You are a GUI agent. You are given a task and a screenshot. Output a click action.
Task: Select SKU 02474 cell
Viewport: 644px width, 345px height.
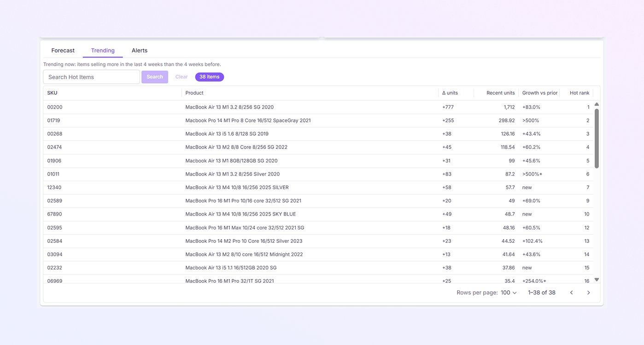[112, 147]
